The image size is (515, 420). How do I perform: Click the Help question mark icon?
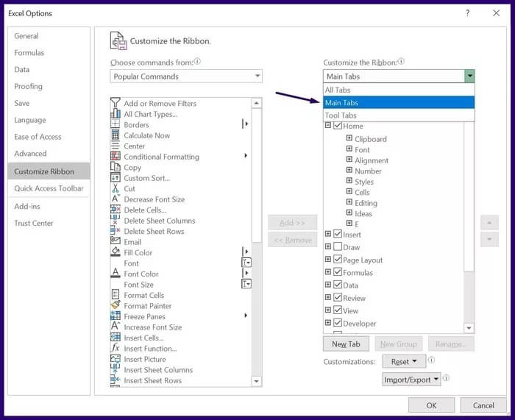pos(467,13)
